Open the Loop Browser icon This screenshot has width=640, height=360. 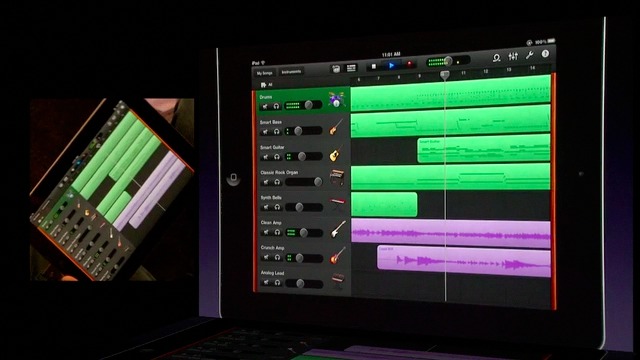tap(496, 58)
